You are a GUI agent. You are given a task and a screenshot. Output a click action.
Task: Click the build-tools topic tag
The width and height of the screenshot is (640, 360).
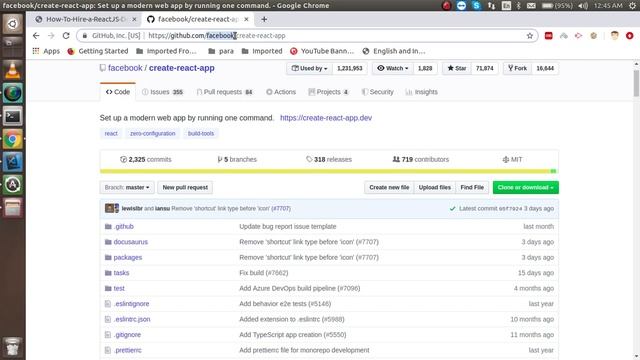[x=201, y=133]
